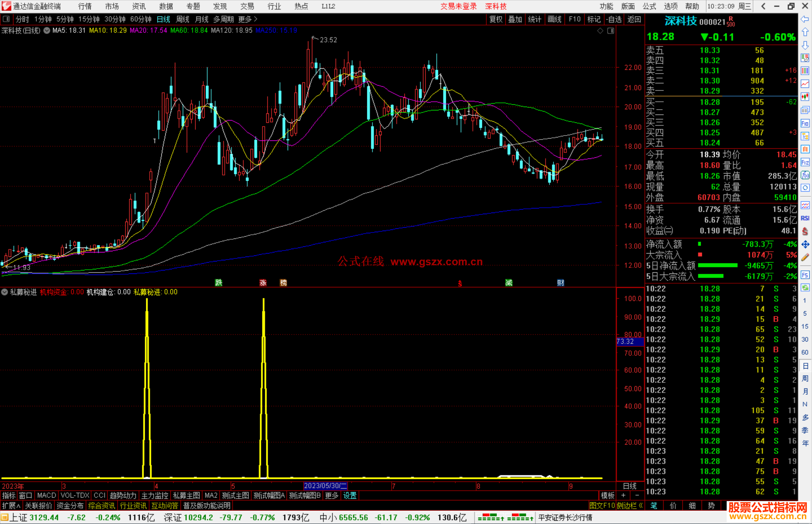Click the 2023/05/30 date marker on timeline

[x=326, y=486]
